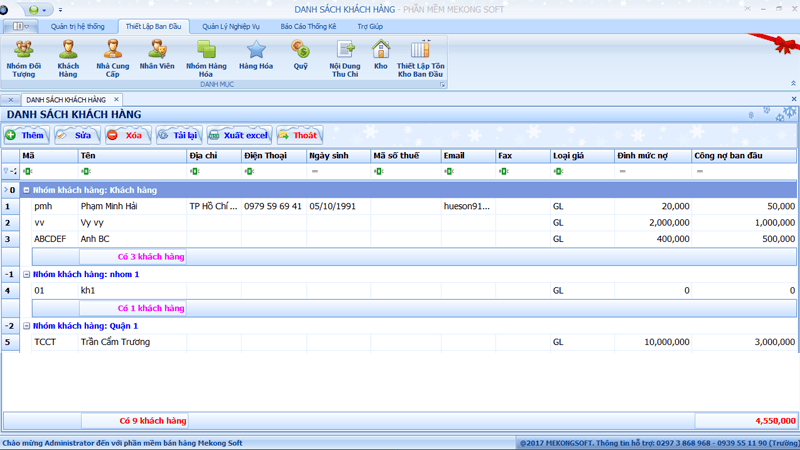The image size is (800, 450).
Task: Sort by Địa chỉ column header
Action: coord(214,156)
